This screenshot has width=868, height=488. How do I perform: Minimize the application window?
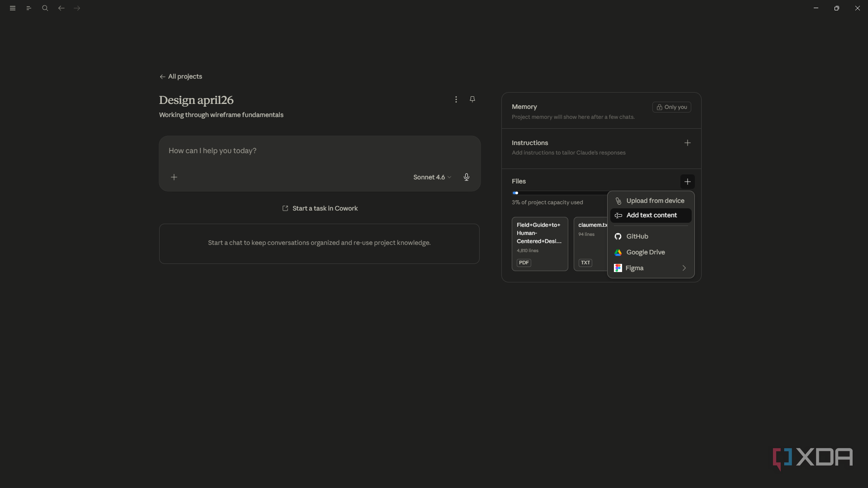(x=816, y=8)
